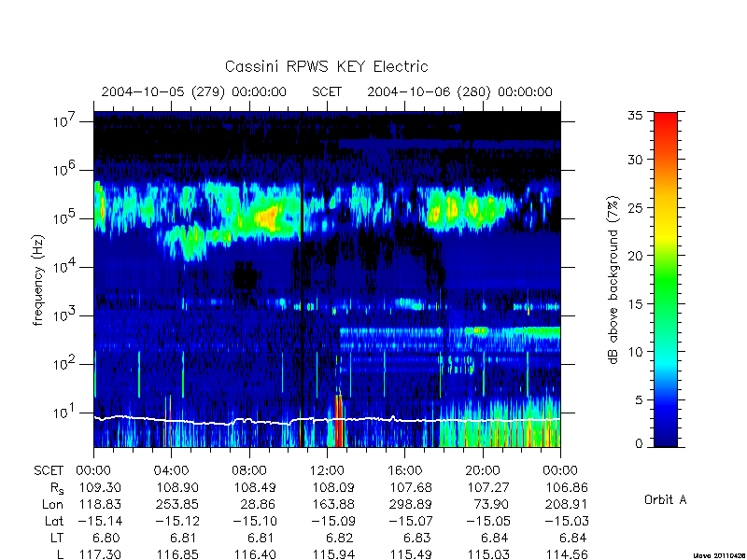Image resolution: width=747 pixels, height=560 pixels.
Task: Click the start date "2004-10-05 (279) 00:00:00"
Action: click(x=194, y=91)
